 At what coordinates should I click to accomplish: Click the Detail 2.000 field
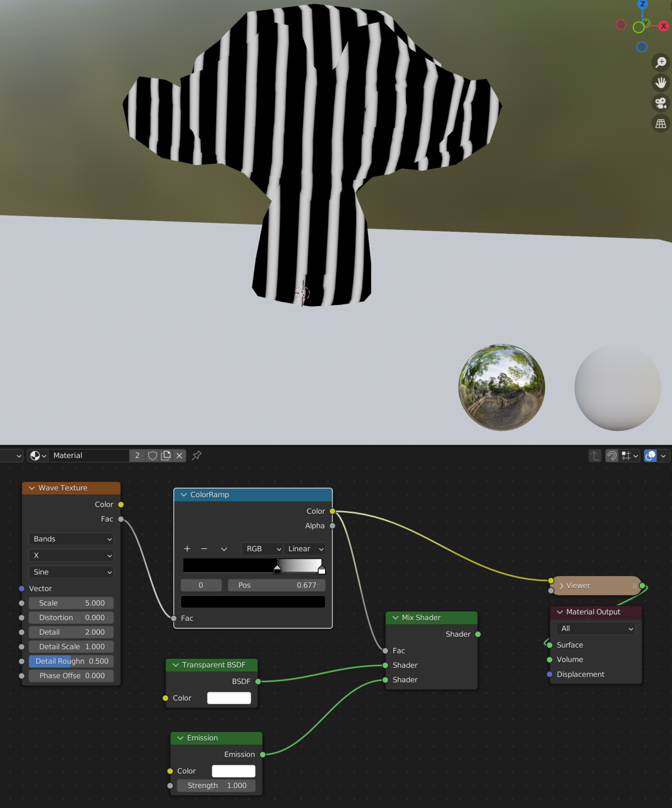tap(71, 632)
